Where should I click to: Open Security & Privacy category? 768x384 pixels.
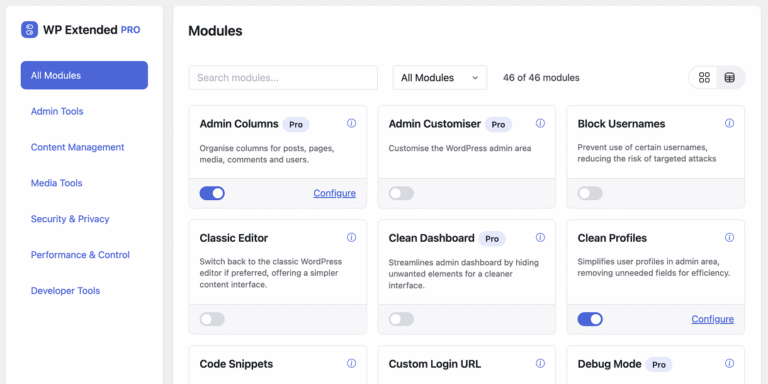(x=70, y=219)
